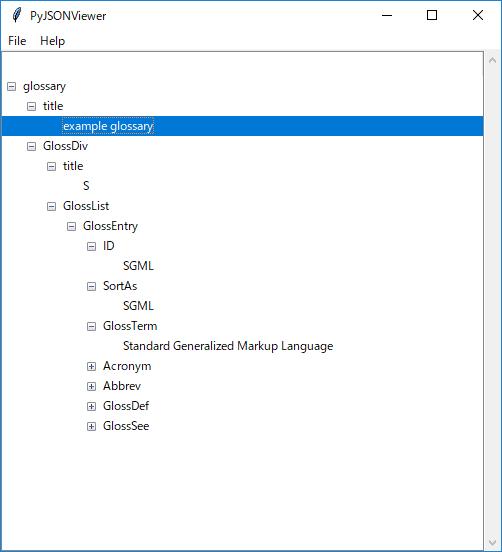
Task: Collapse the GlossTerm node
Action: 92,327
